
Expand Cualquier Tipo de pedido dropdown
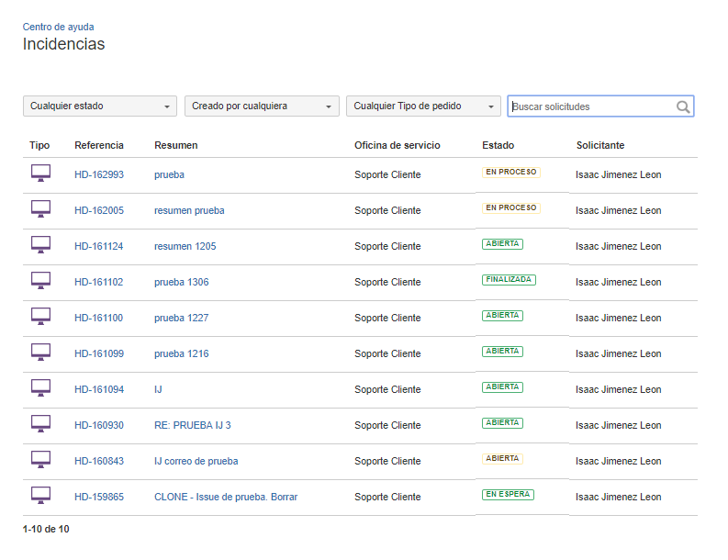point(423,106)
